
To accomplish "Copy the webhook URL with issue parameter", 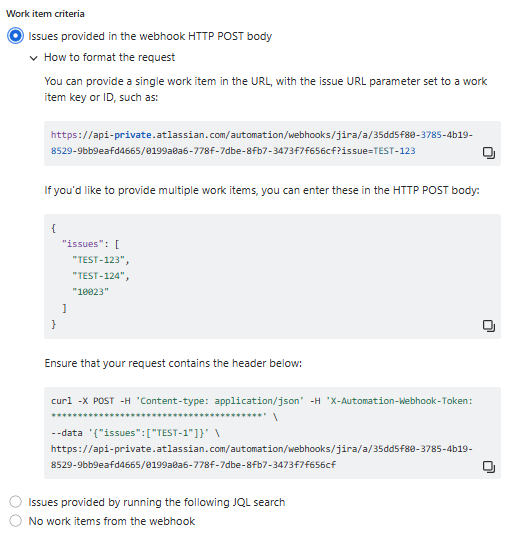I will tap(489, 153).
